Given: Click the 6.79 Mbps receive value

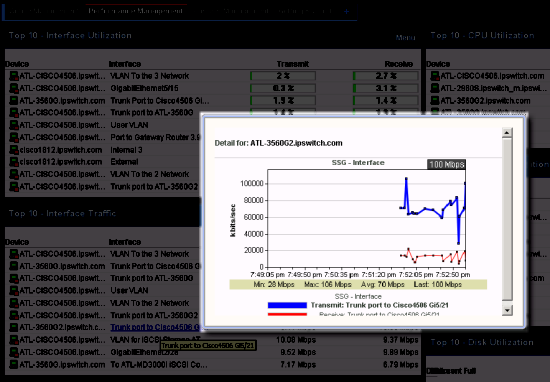Looking at the screenshot, I should pos(400,364).
